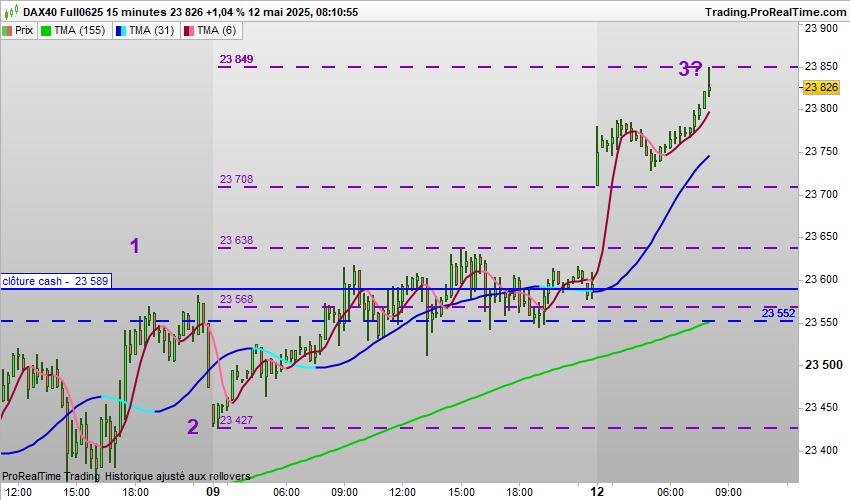Click the 23 849 purple level label
The height and width of the screenshot is (500, 850).
pos(236,59)
